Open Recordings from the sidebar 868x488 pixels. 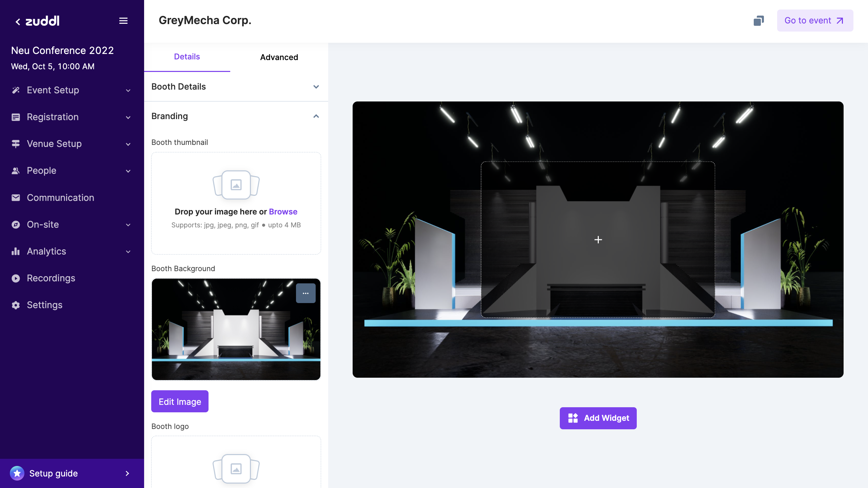point(51,278)
